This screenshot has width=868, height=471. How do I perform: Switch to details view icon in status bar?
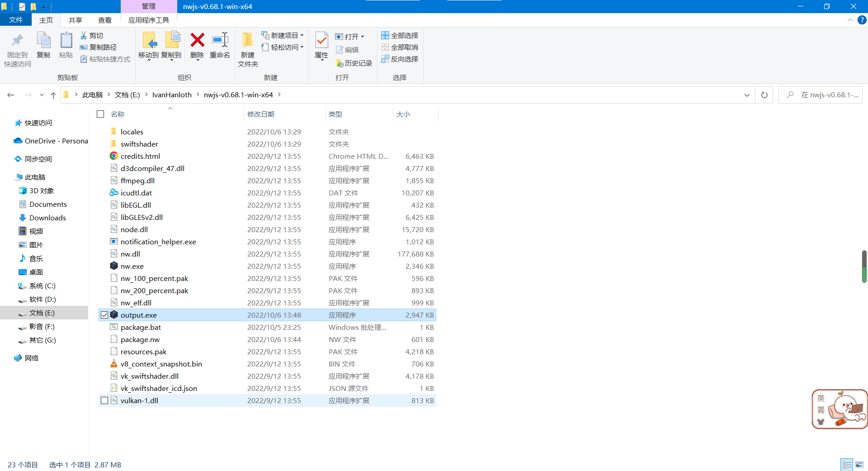847,465
